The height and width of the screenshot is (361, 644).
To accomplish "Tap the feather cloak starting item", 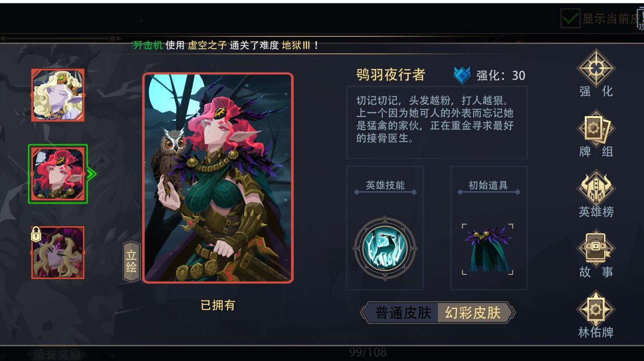I will click(x=488, y=249).
